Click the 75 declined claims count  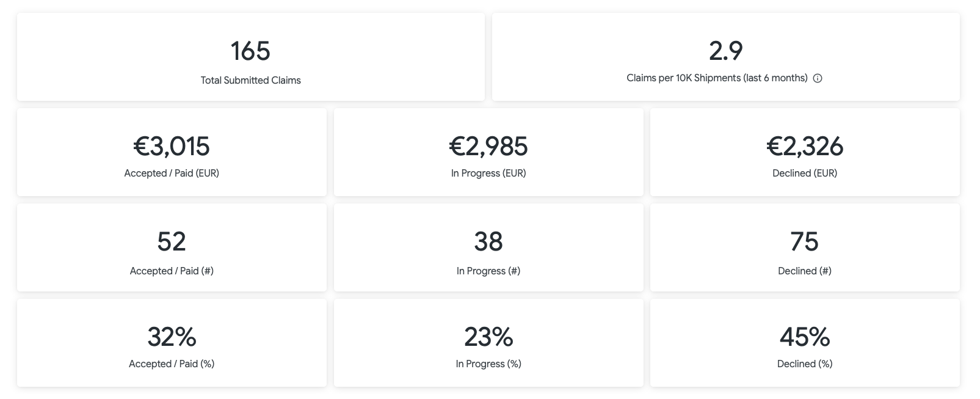(x=805, y=241)
